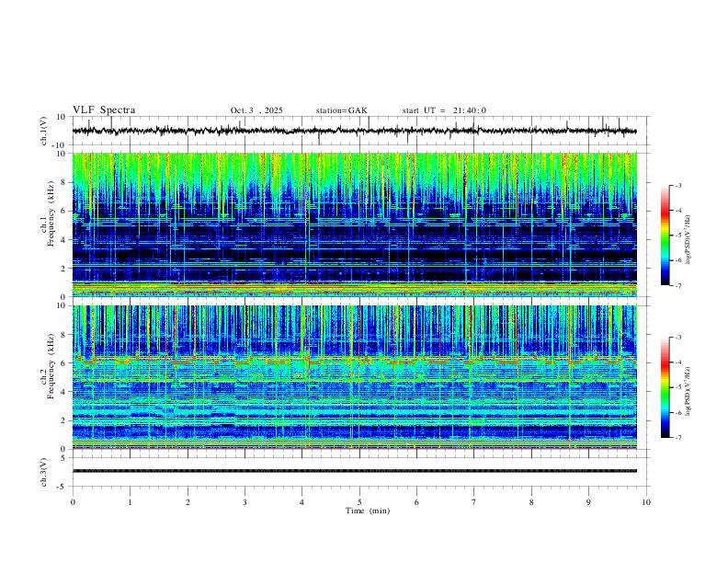Click time axis tick label "9"
Screen dimensions: 728x563
coord(588,502)
